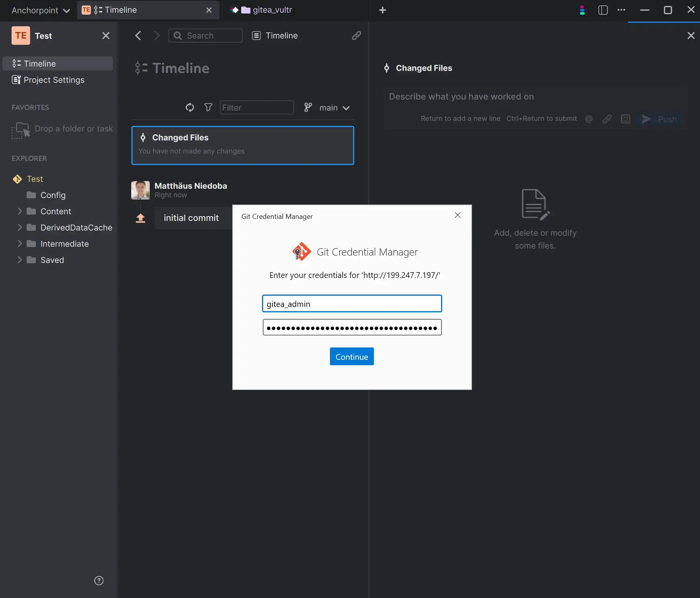Open the three-dots more options menu
700x598 pixels.
pos(621,10)
